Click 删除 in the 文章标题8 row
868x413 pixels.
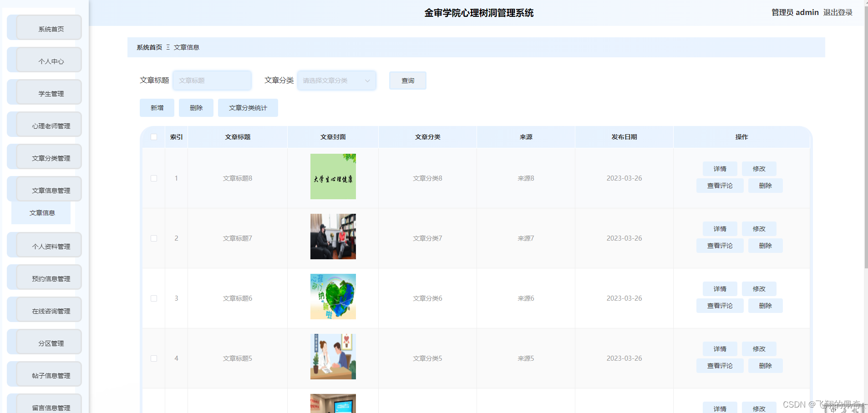(x=766, y=186)
